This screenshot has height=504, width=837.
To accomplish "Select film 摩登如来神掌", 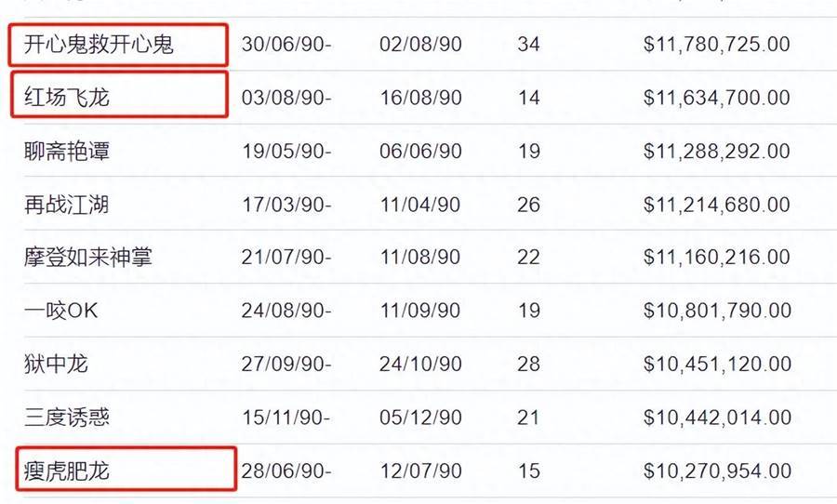I will pyautogui.click(x=88, y=258).
